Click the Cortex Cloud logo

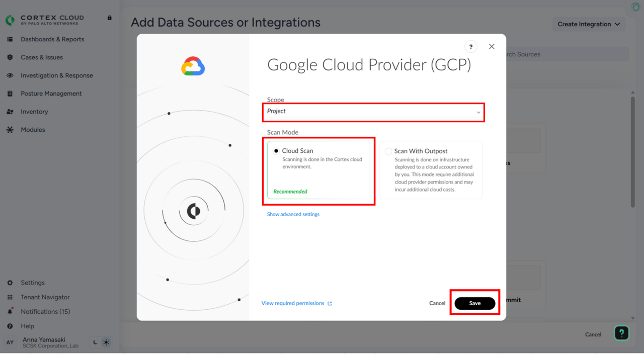(45, 20)
